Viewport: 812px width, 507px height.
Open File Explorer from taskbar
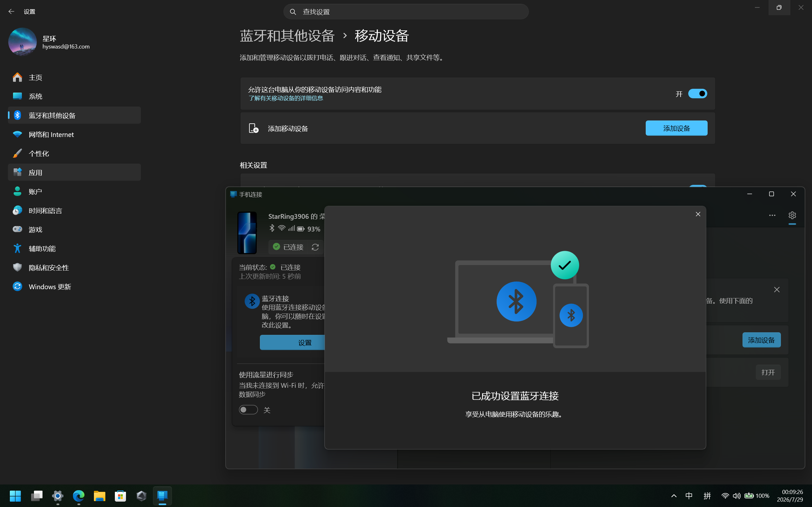pyautogui.click(x=99, y=496)
